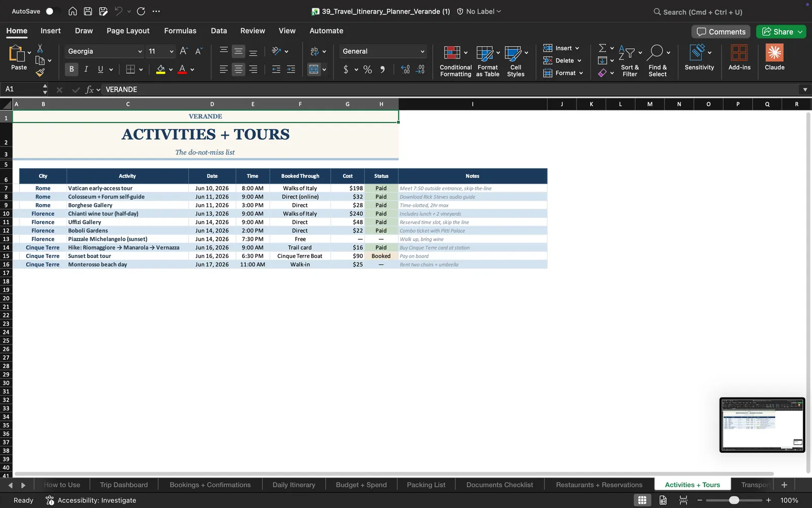This screenshot has height=508, width=812.
Task: Open the Formulas ribbon tab
Action: (x=180, y=30)
